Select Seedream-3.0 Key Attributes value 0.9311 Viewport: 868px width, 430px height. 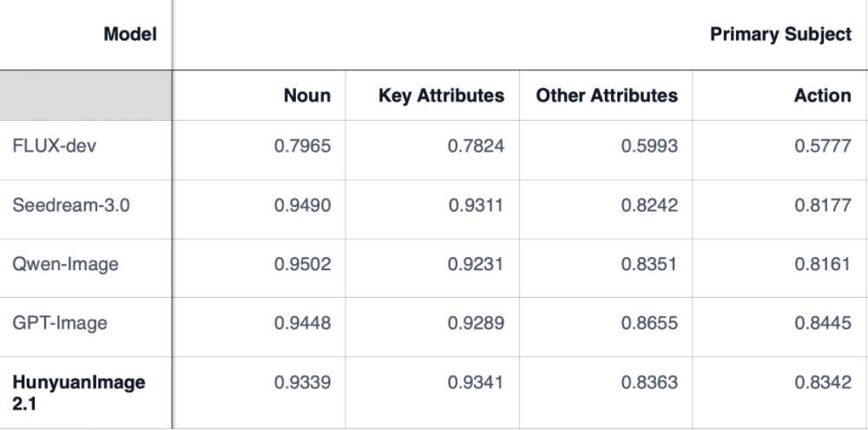pyautogui.click(x=476, y=205)
